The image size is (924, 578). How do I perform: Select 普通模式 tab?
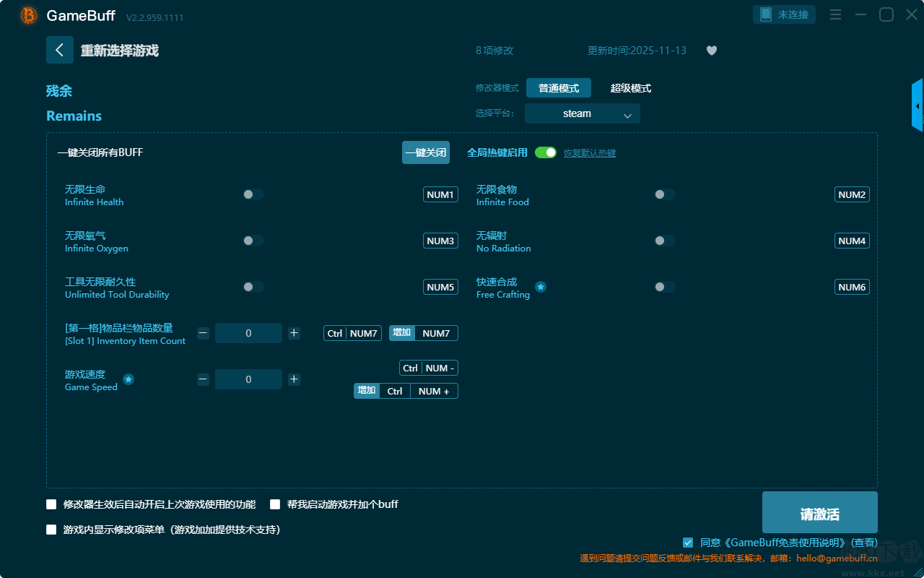pos(559,88)
